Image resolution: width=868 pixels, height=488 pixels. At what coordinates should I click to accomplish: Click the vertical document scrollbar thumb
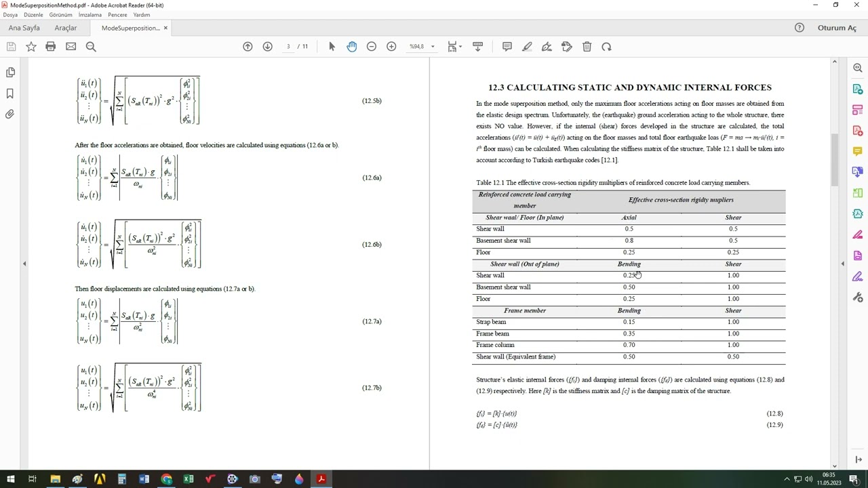coord(835,160)
